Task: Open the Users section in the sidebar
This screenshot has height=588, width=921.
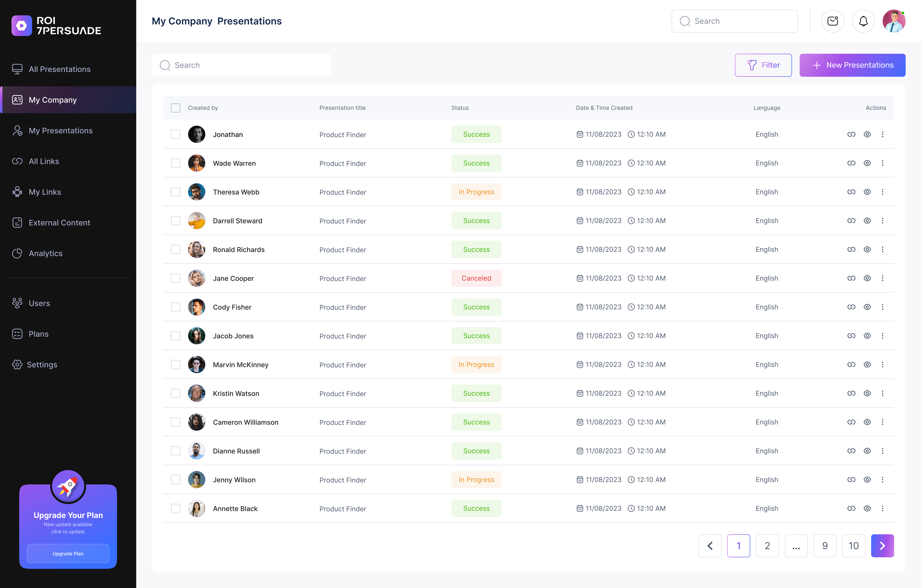Action: click(39, 303)
